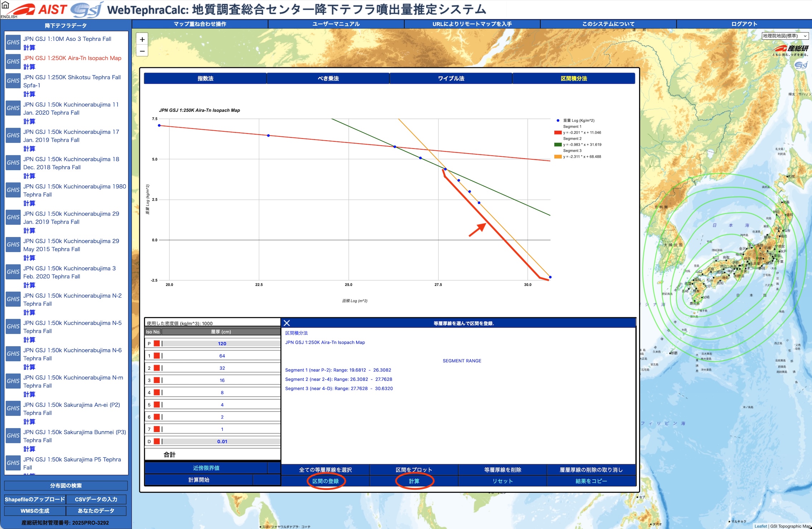Image resolution: width=812 pixels, height=529 pixels.
Task: Switch to the ワイブル法 tab
Action: click(451, 78)
